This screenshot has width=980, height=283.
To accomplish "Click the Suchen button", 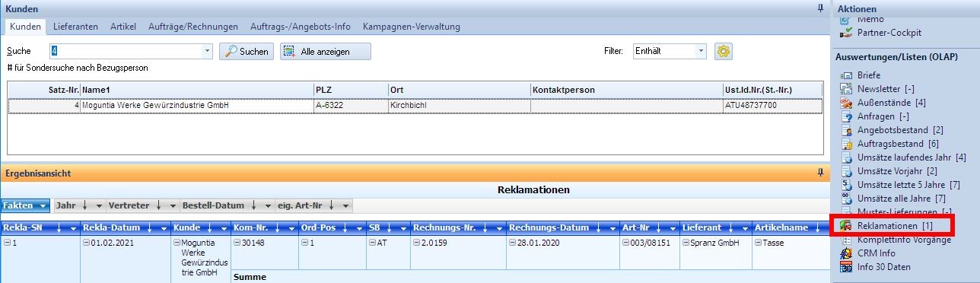I will pyautogui.click(x=247, y=52).
